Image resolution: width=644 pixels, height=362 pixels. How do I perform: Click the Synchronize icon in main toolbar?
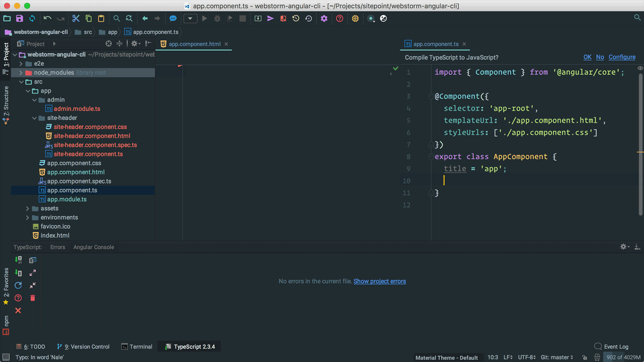[32, 19]
